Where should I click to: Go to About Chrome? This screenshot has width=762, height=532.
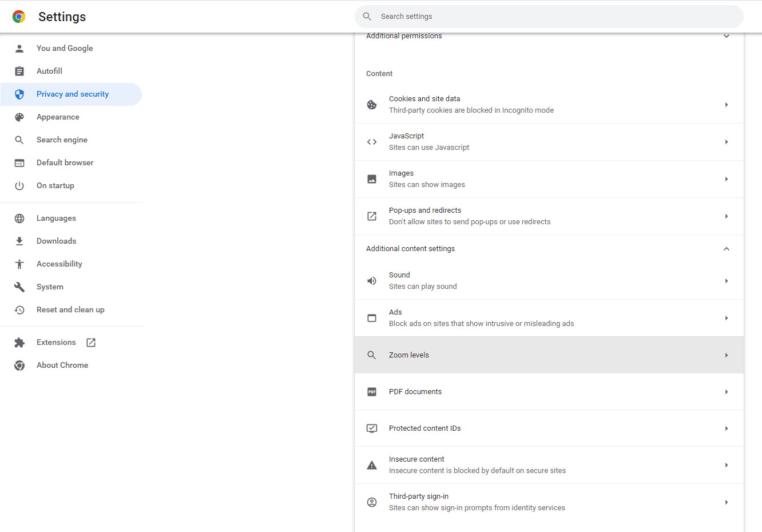62,365
